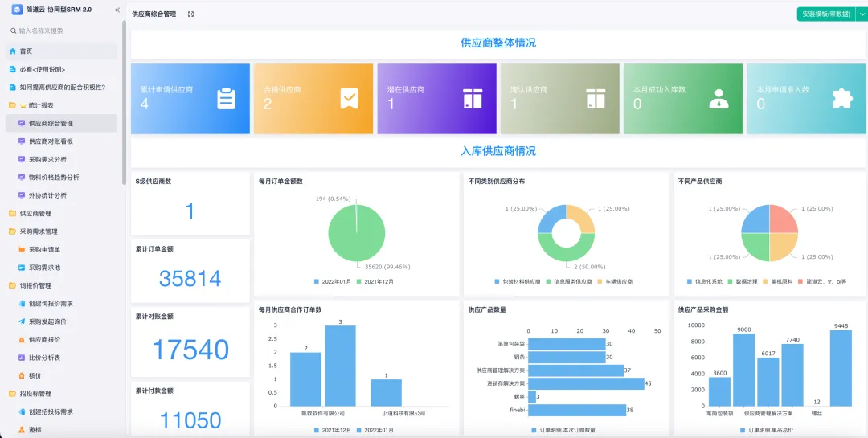Click the 简道云 app logo icon
This screenshot has height=438, width=868.
[x=17, y=10]
